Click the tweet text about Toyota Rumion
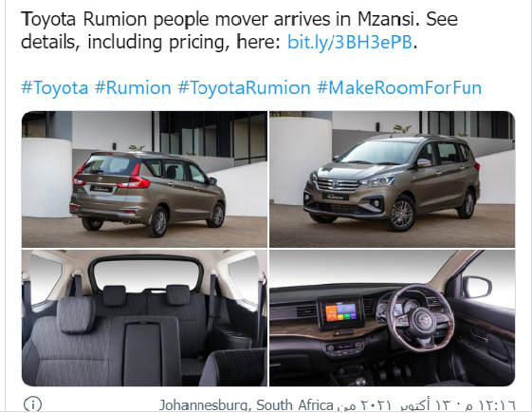The height and width of the screenshot is (413, 532). 239,30
